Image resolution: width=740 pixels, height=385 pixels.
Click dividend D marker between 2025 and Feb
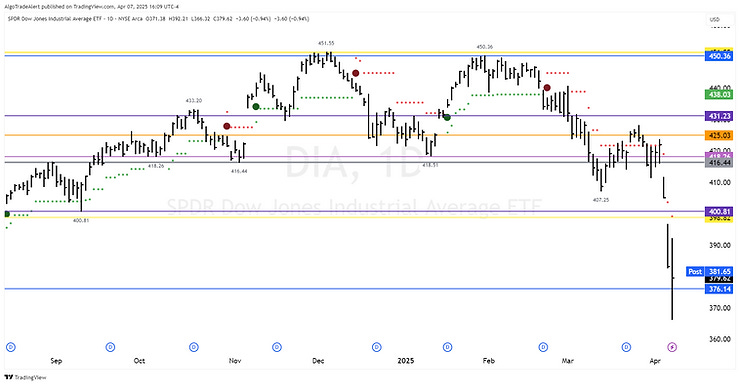click(447, 347)
